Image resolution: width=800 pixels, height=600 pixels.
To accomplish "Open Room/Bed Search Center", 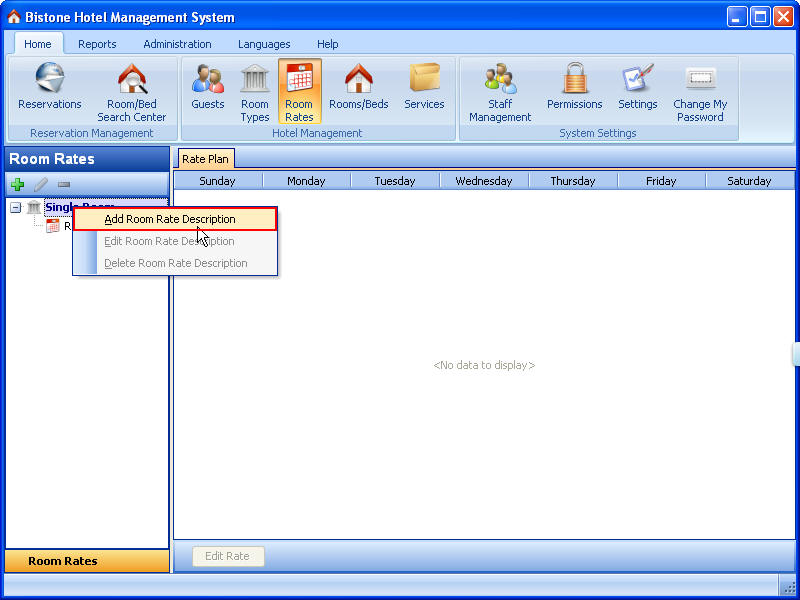I will point(132,92).
